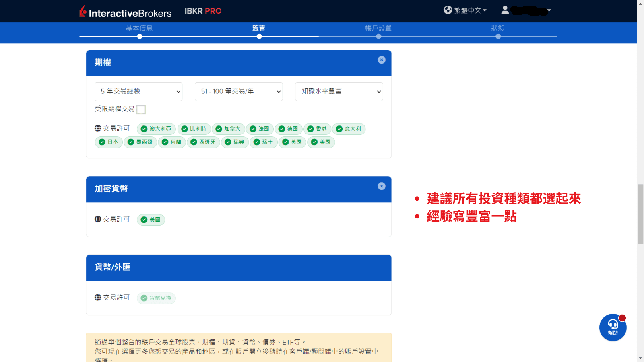Click the user profile icon in header
Screen dimensions: 644x362
click(506, 10)
